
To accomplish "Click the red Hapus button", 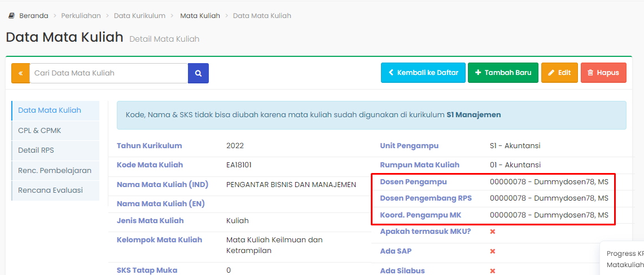I will point(603,73).
